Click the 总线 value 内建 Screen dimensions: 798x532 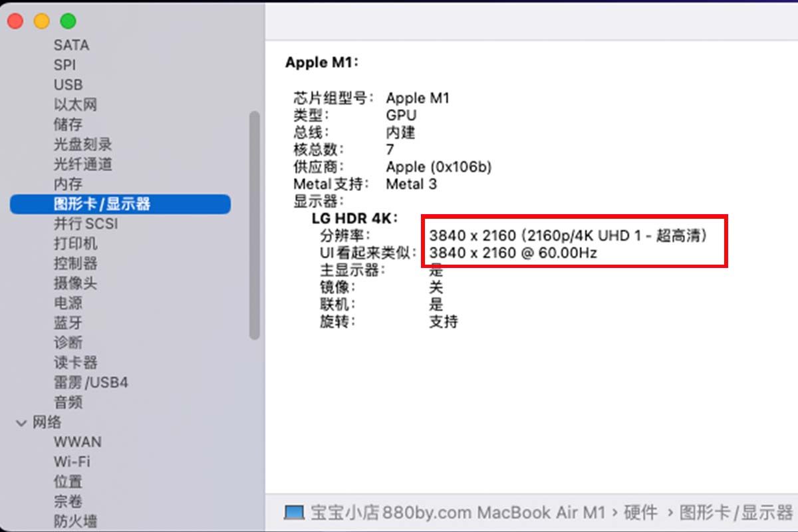click(x=400, y=132)
